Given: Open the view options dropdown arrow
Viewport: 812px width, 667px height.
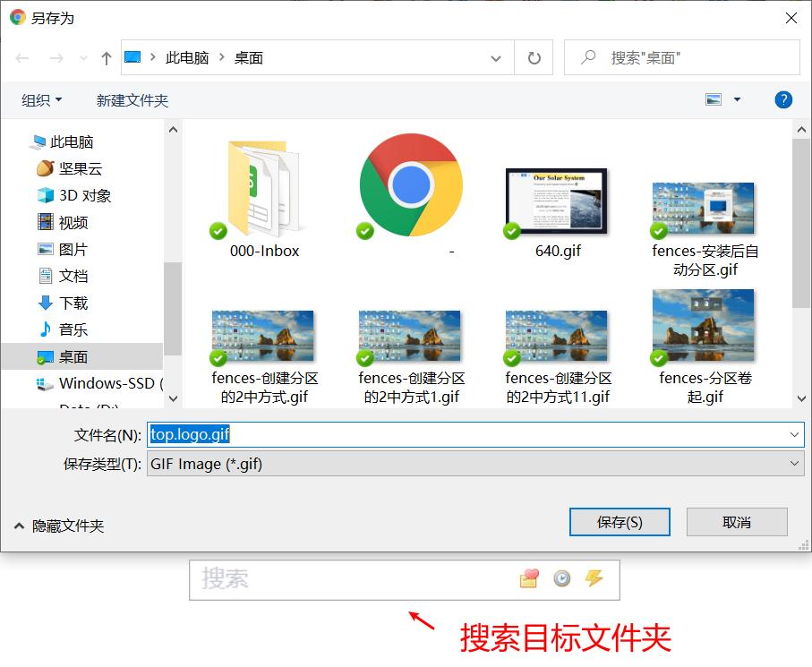Looking at the screenshot, I should (x=738, y=99).
